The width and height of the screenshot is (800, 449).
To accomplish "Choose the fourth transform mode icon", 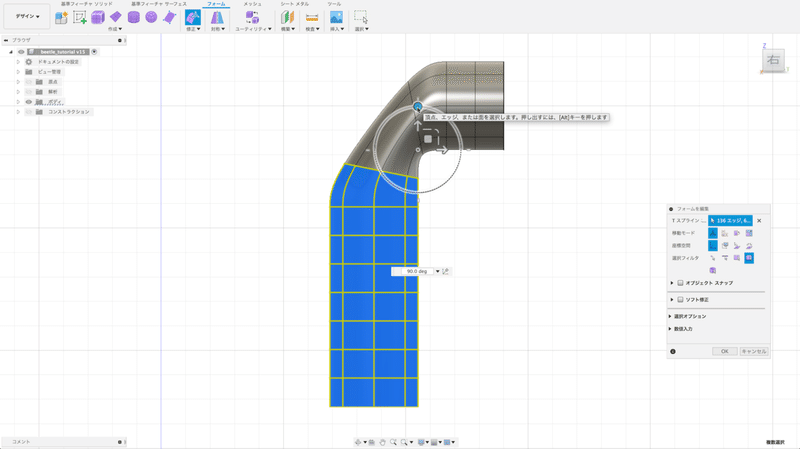I will click(749, 233).
